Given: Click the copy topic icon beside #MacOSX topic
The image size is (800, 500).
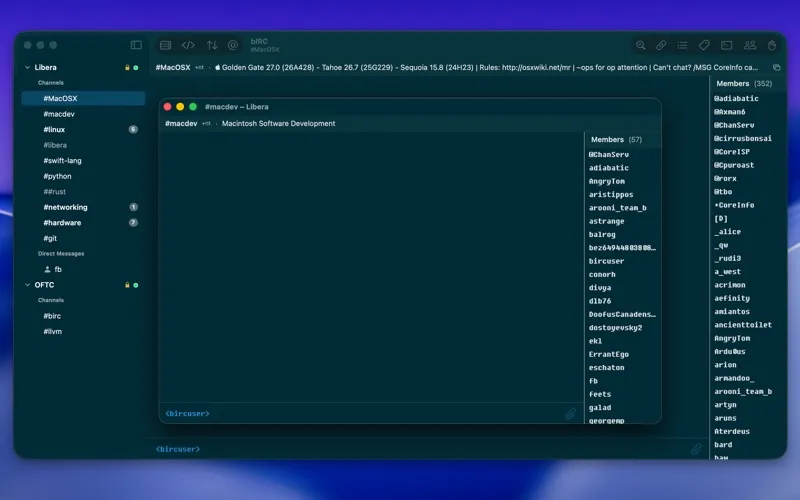Looking at the screenshot, I should tap(777, 67).
